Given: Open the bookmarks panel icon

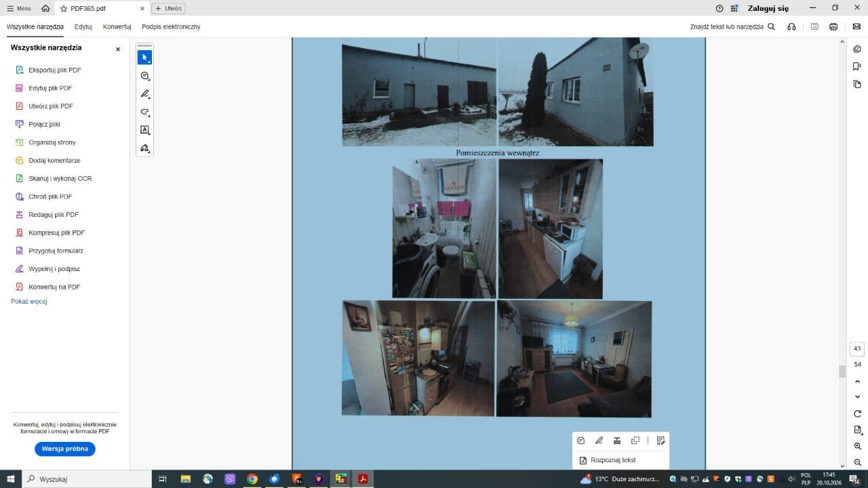Looking at the screenshot, I should pyautogui.click(x=858, y=66).
